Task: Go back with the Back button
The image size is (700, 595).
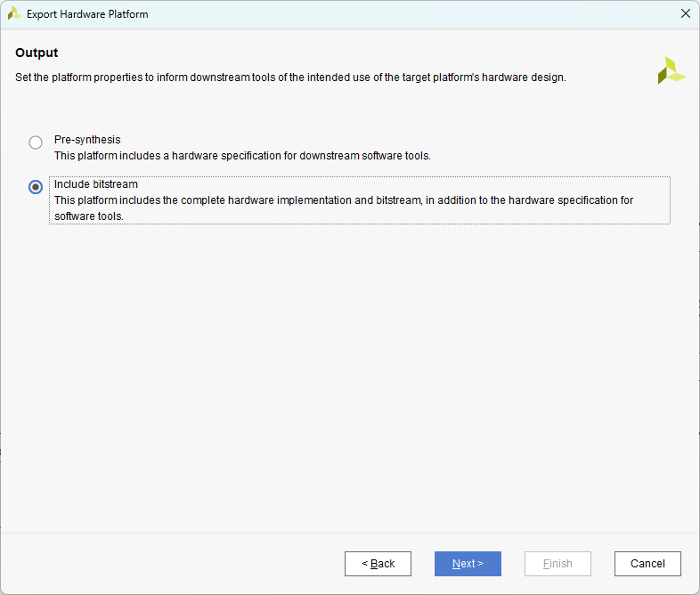Action: click(378, 564)
